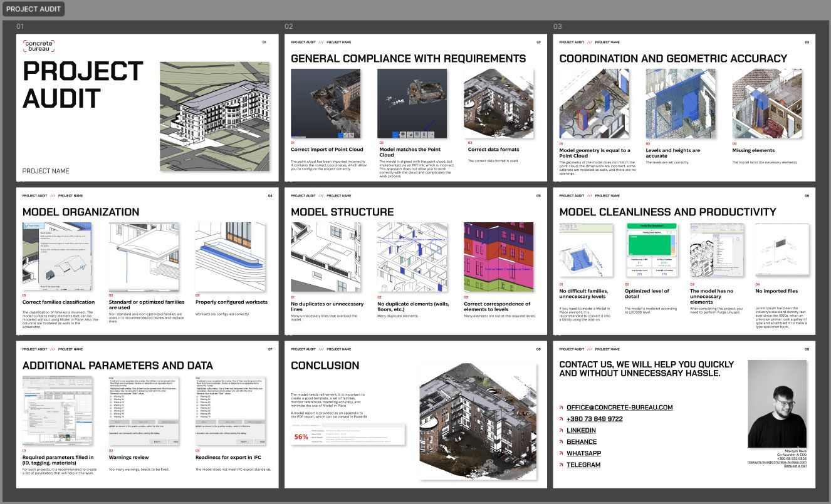Select the large point cloud image in CONCLUSION
The height and width of the screenshot is (504, 831).
(478, 421)
